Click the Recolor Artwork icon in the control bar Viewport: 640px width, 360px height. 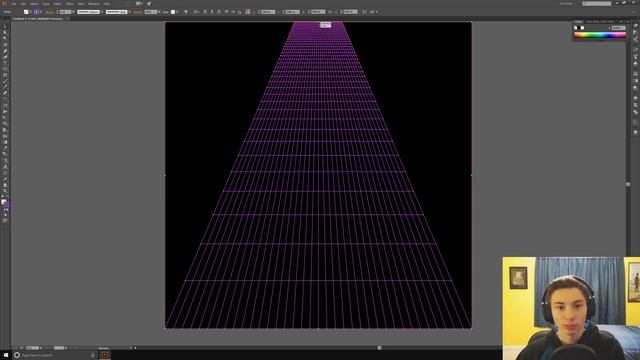point(186,12)
